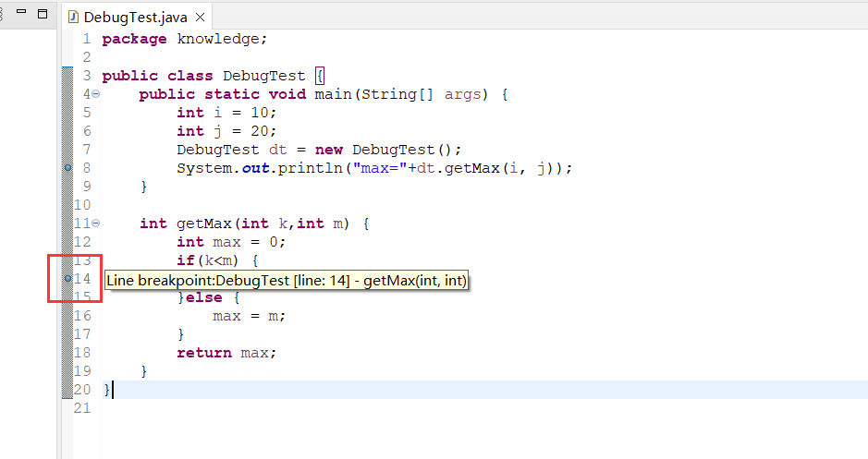The height and width of the screenshot is (459, 868).
Task: Click the 'public static void main' line
Action: [324, 94]
